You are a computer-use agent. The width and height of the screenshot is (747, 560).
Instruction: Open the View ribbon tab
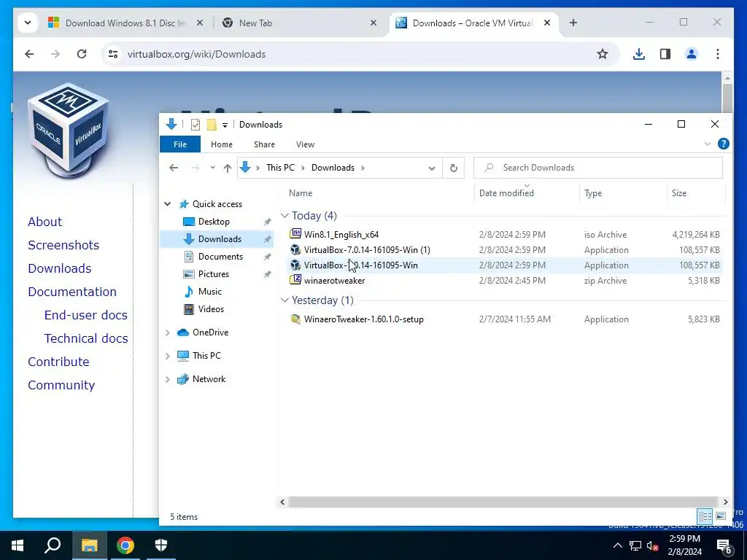[305, 144]
